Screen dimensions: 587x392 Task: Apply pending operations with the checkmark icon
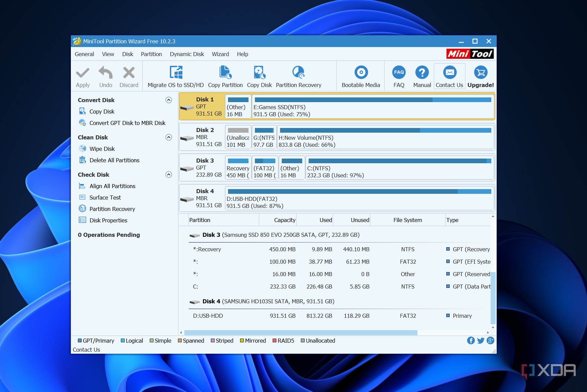[82, 76]
